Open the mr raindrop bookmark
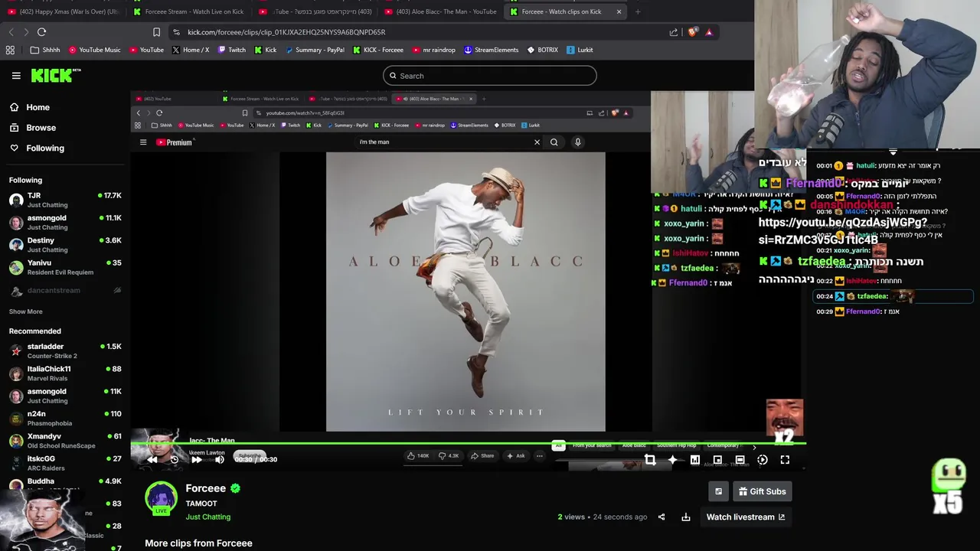This screenshot has width=980, height=551. [x=433, y=50]
